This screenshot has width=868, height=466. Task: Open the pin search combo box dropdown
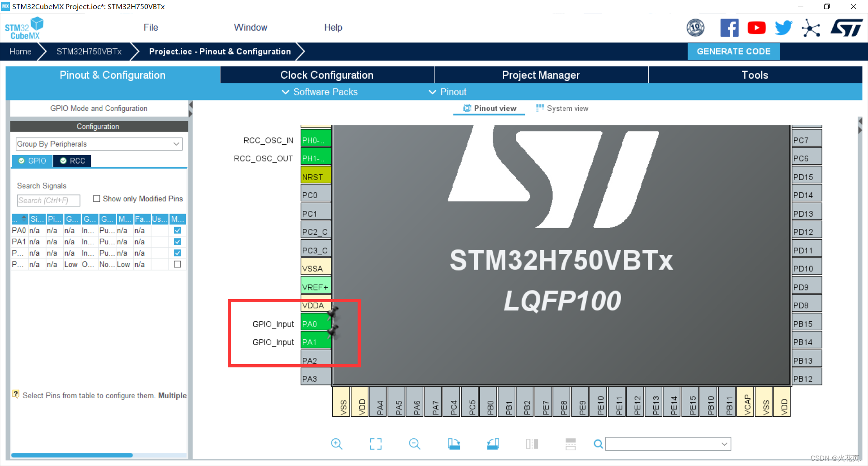(x=724, y=444)
